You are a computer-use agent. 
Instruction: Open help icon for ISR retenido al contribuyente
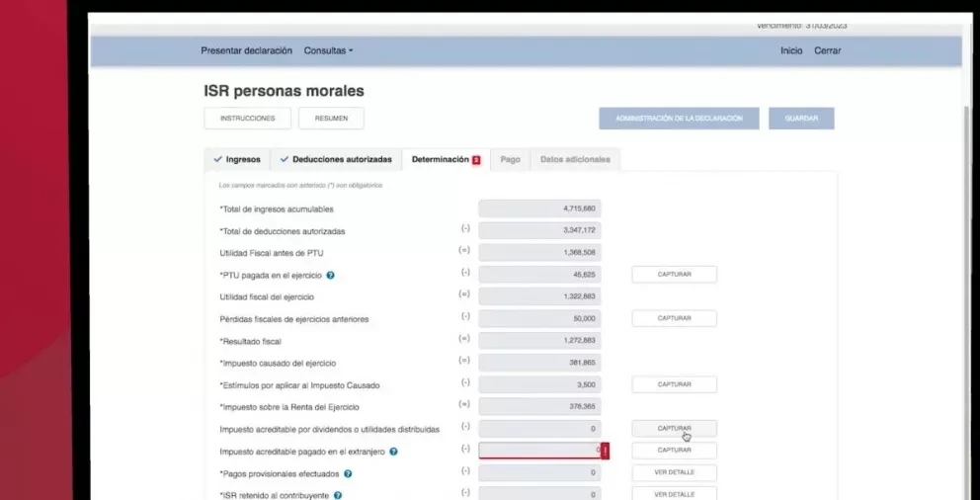pyautogui.click(x=338, y=495)
